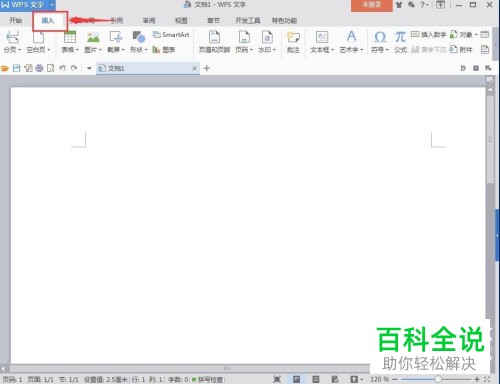The height and width of the screenshot is (384, 500).
Task: Toggle 拼写检查 spell check in status bar
Action: [x=208, y=379]
